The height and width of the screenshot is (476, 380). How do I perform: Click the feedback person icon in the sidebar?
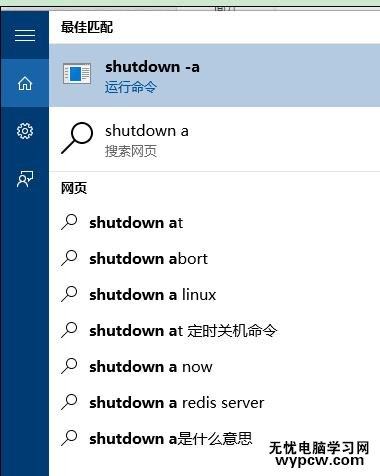tap(25, 179)
